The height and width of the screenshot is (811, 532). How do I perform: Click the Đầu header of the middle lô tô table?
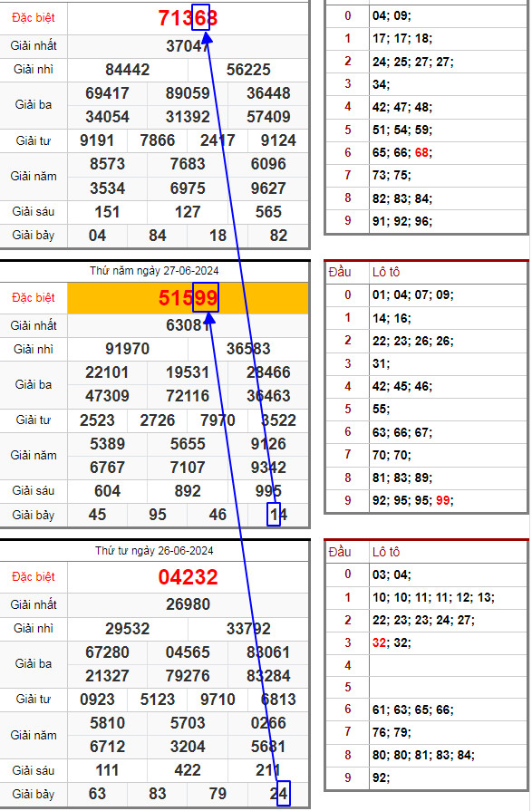(340, 272)
